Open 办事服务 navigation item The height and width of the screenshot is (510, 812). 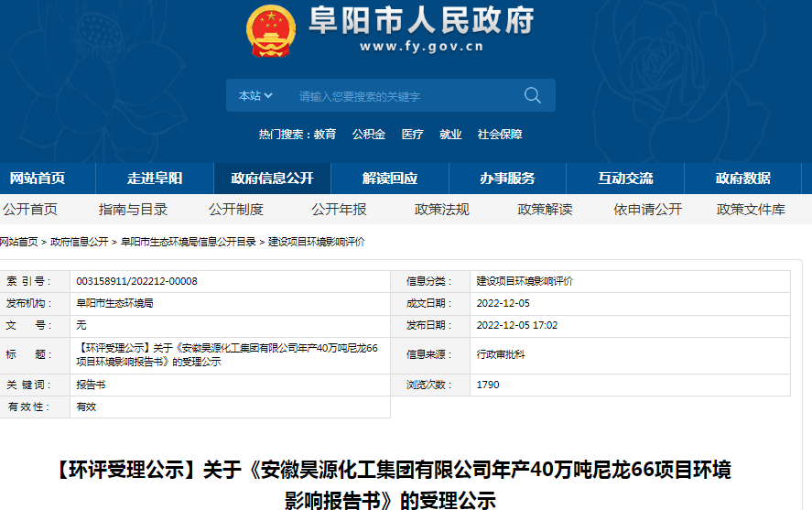coord(507,179)
